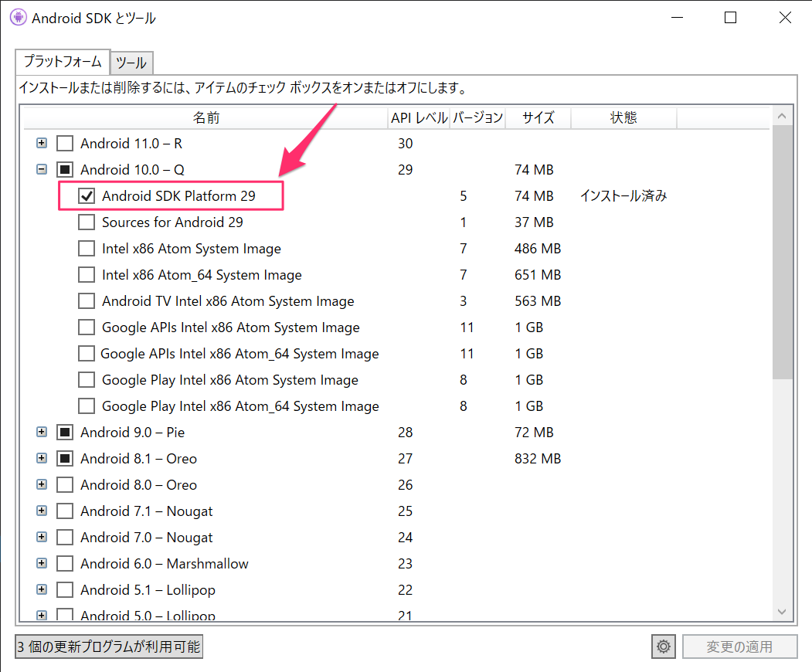Check Google APIs Intel x86 Atom System Image checkbox
The width and height of the screenshot is (812, 672).
point(87,328)
